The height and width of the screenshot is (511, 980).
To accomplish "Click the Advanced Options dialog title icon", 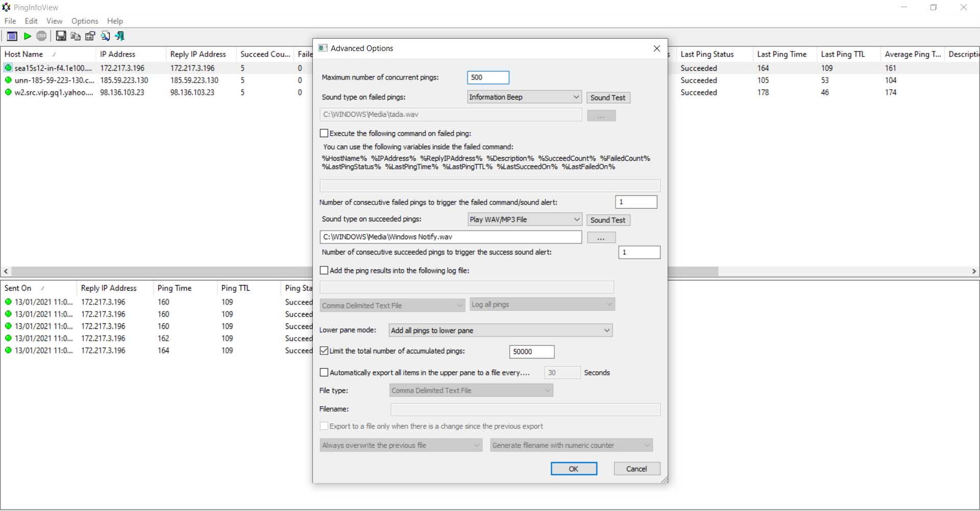I will coord(323,48).
